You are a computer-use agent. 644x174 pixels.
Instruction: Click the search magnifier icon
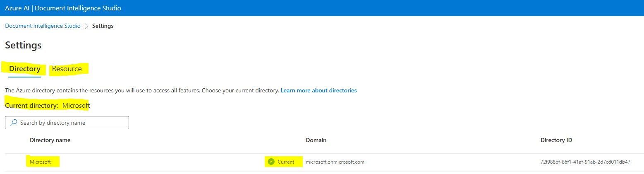pos(14,123)
